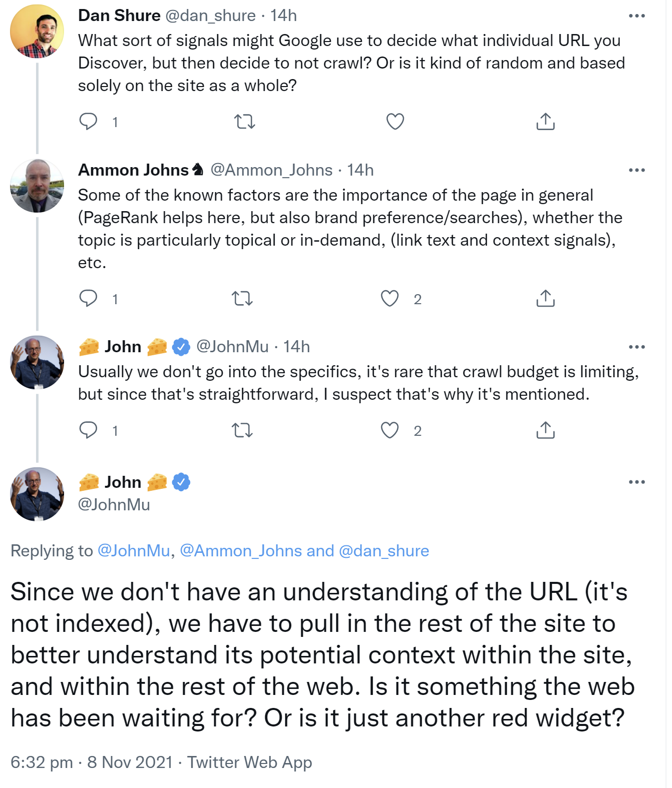Share John's crawl budget tweet
This screenshot has height=788, width=672.
coord(545,430)
